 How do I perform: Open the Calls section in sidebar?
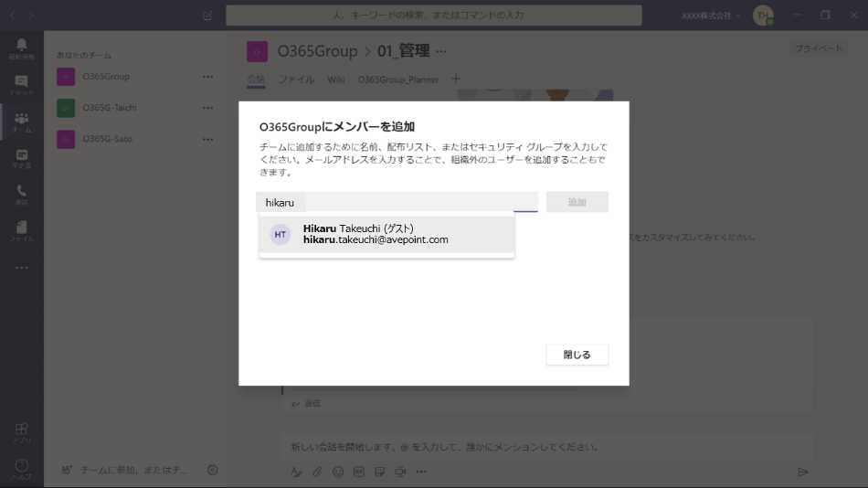pyautogui.click(x=22, y=195)
